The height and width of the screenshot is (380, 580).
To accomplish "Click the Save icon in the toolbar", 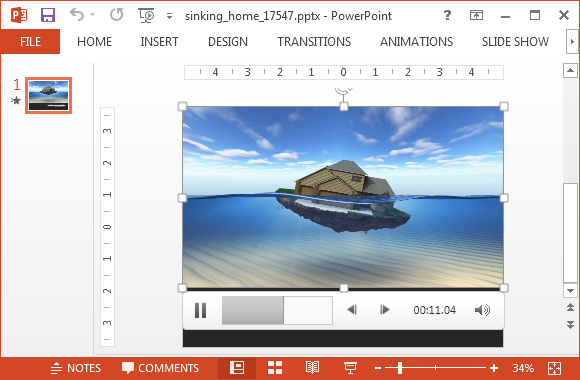I will (x=48, y=15).
